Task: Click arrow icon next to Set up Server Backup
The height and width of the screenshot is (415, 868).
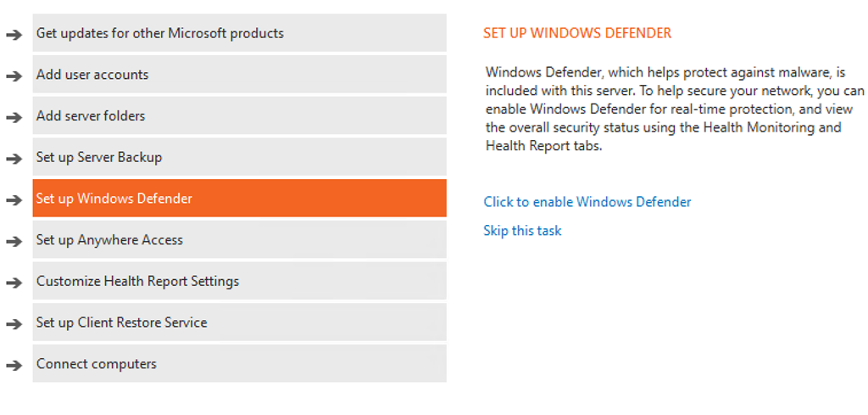Action: [x=14, y=159]
